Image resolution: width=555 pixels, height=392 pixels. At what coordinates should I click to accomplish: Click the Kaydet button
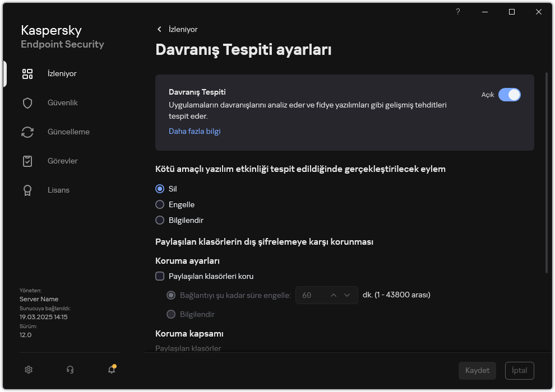(x=477, y=371)
